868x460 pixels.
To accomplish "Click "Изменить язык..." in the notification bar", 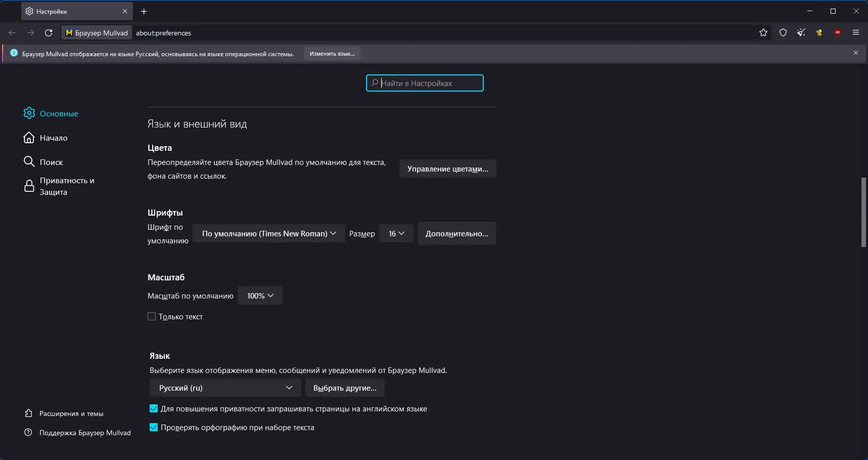I will pos(332,54).
